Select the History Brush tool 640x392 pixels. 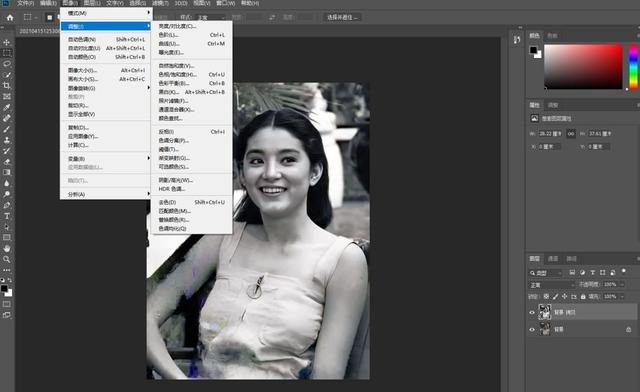pos(7,151)
